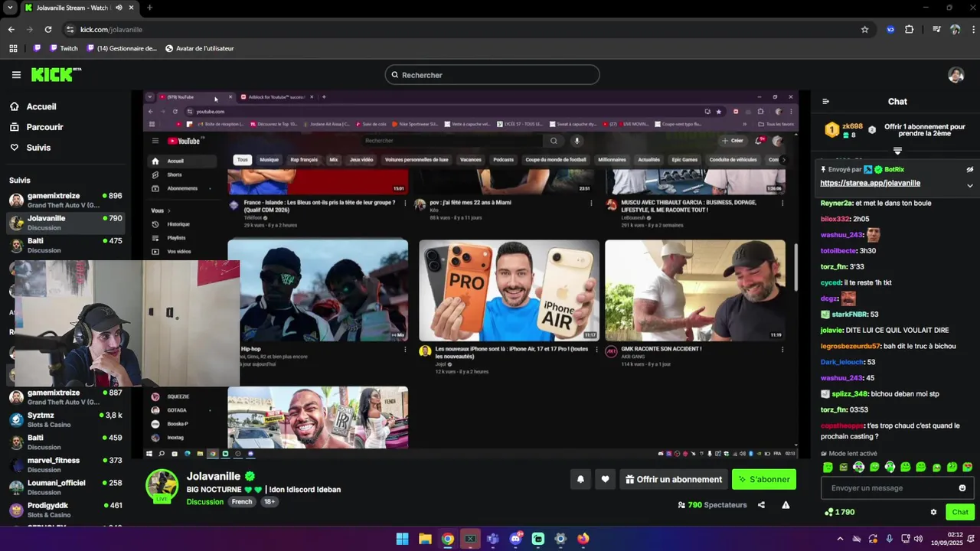The width and height of the screenshot is (980, 551).
Task: Open Chrome extensions puzzle icon
Action: (x=910, y=29)
